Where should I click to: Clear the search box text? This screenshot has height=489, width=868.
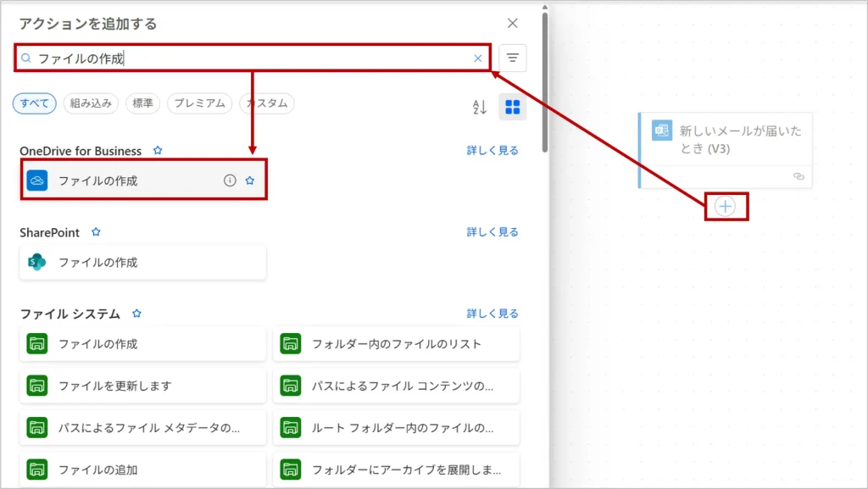tap(477, 58)
